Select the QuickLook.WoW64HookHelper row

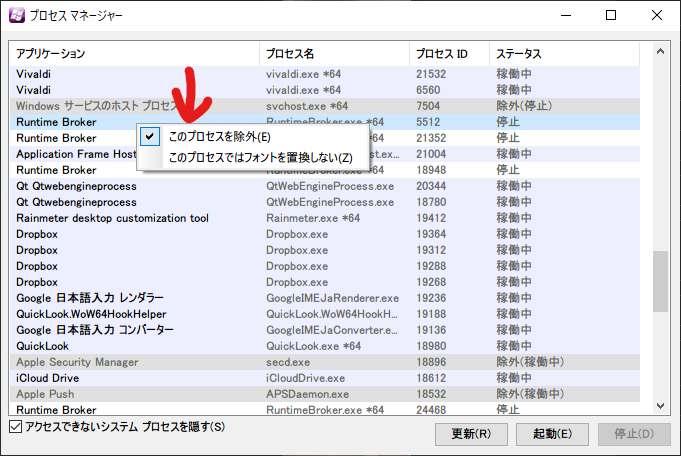[91, 314]
